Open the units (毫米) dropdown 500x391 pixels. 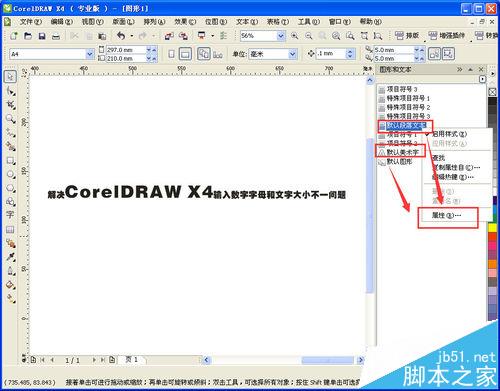click(292, 54)
